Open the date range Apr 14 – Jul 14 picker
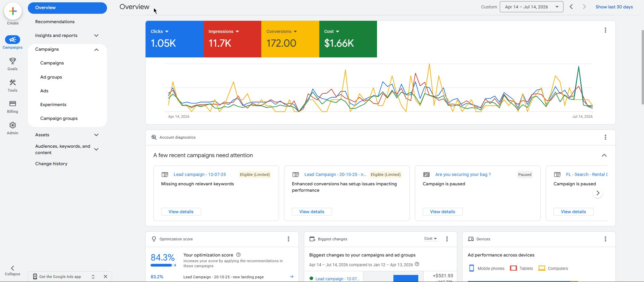 pos(531,7)
